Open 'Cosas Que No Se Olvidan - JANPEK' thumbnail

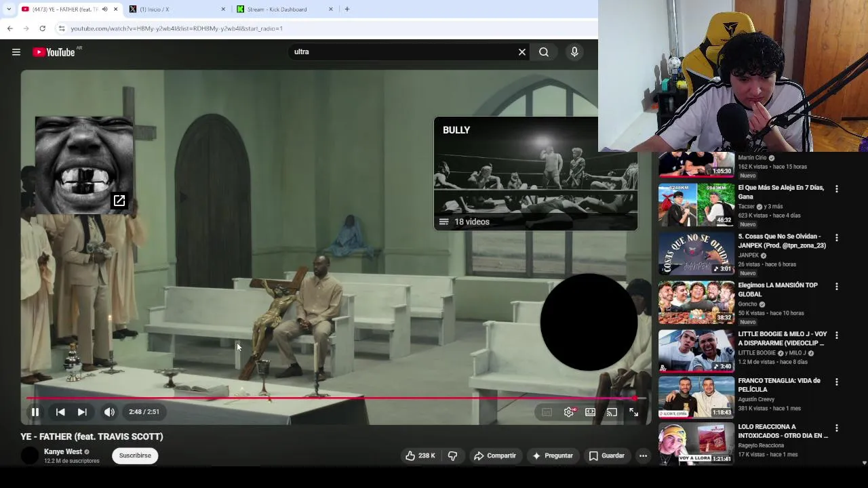pyautogui.click(x=696, y=254)
